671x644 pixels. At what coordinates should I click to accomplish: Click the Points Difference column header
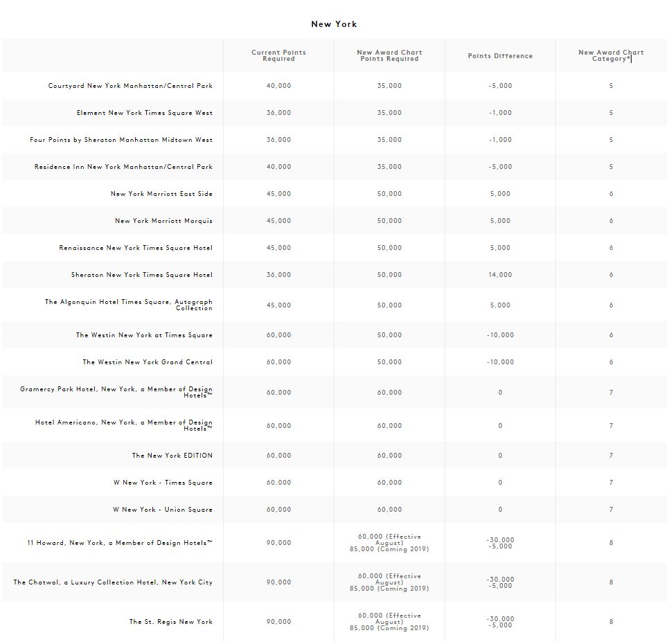point(500,55)
